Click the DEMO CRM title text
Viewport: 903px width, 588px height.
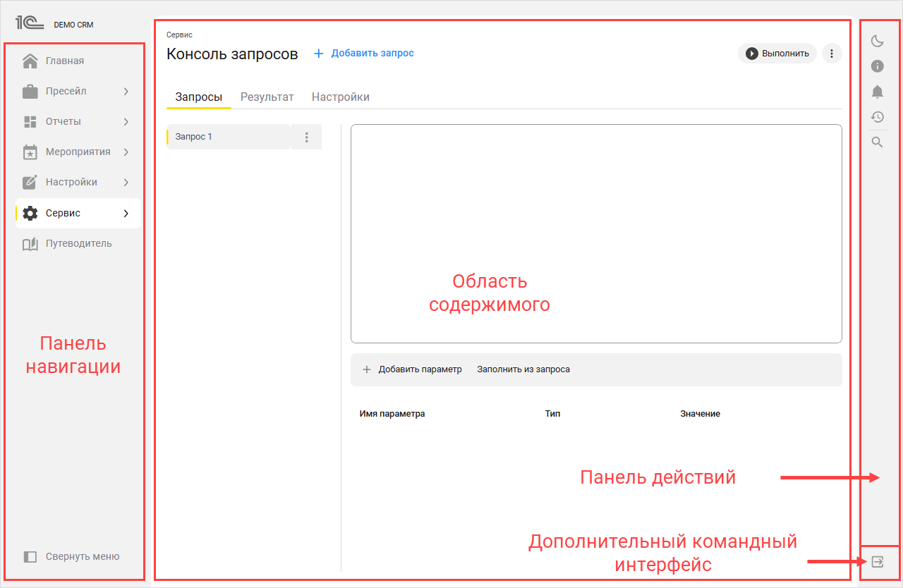(x=73, y=25)
